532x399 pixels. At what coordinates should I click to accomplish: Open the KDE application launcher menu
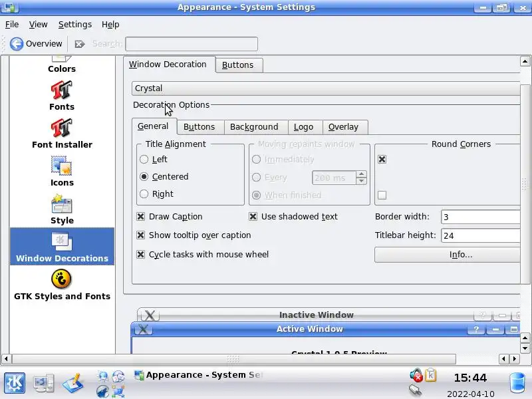tap(15, 383)
